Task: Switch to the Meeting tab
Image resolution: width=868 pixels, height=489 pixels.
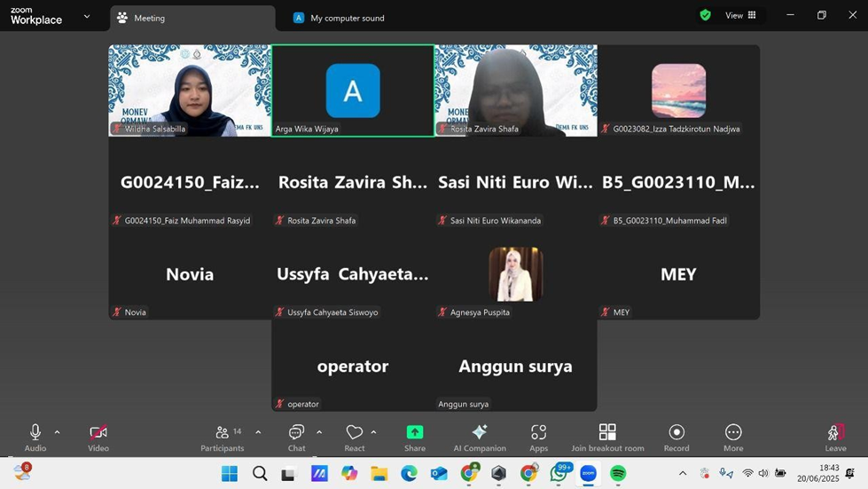Action: pos(192,18)
